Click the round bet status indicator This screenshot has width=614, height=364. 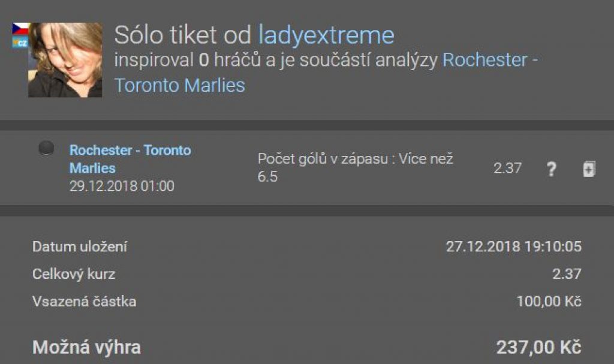point(46,148)
